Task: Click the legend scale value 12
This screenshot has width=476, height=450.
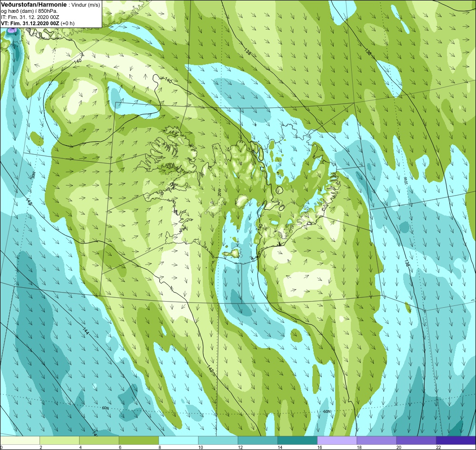Action: coord(240,447)
